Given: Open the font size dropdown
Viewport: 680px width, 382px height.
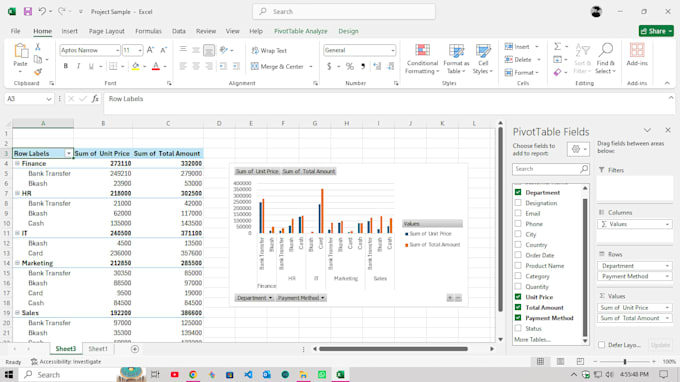Looking at the screenshot, I should (140, 50).
